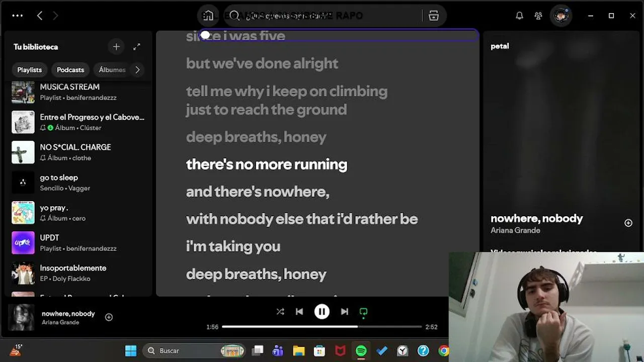Open 'petal' album link in side panel
This screenshot has height=362, width=644.
click(500, 46)
